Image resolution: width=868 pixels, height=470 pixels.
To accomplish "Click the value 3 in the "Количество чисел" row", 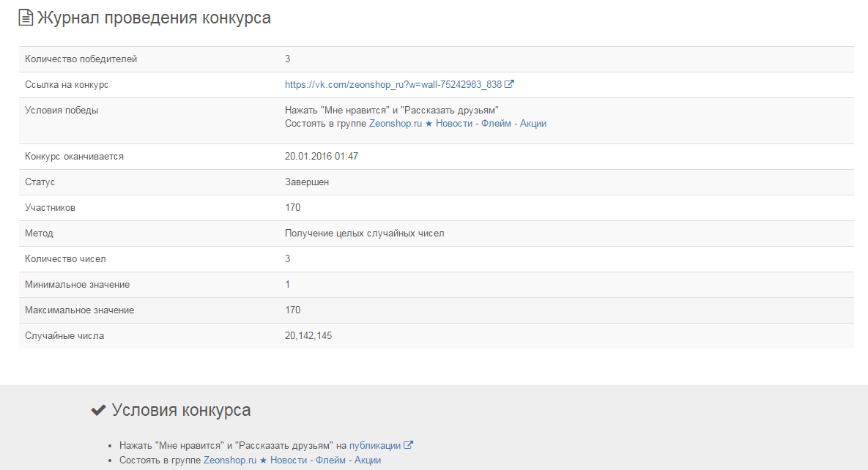I will coord(287,258).
